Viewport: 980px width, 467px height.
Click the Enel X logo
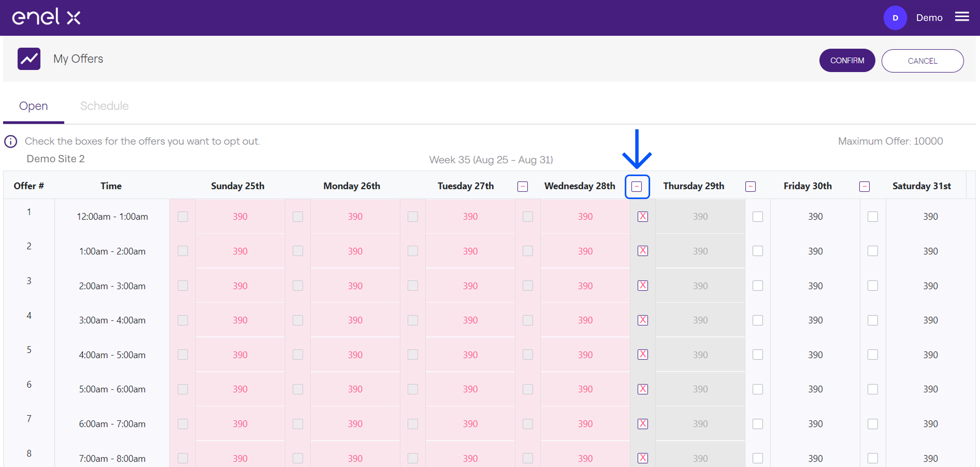[x=46, y=17]
